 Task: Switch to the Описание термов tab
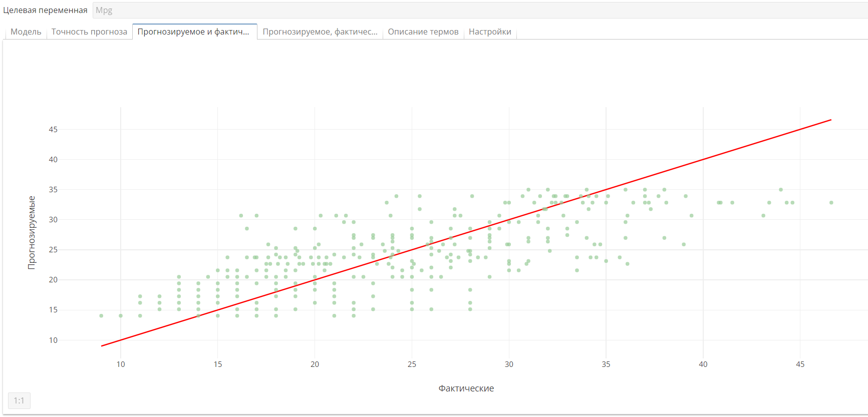(423, 32)
